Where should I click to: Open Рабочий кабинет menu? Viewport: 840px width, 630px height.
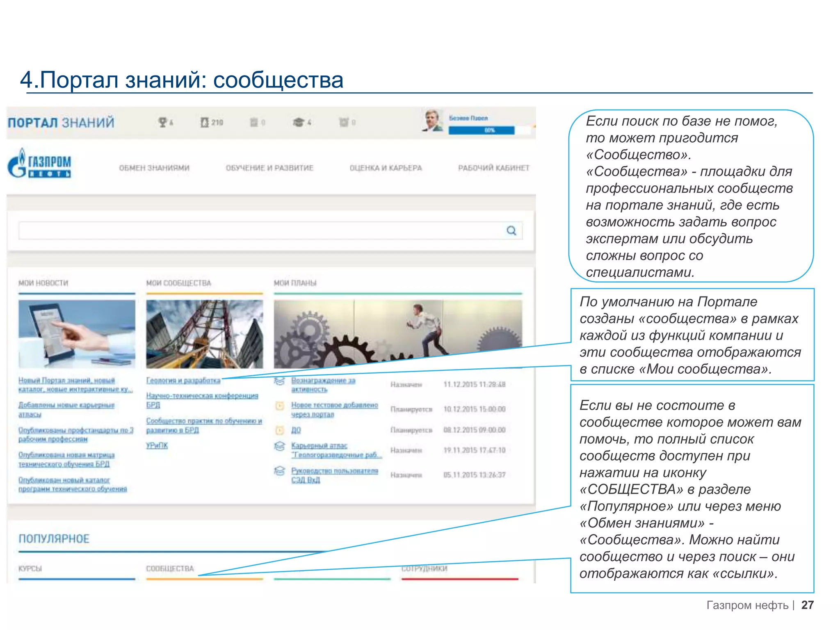click(x=493, y=168)
